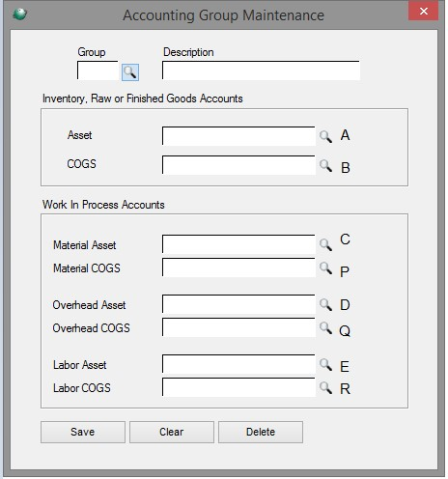Screen dimensions: 448x479
Task: Delete the accounting group
Action: click(261, 432)
